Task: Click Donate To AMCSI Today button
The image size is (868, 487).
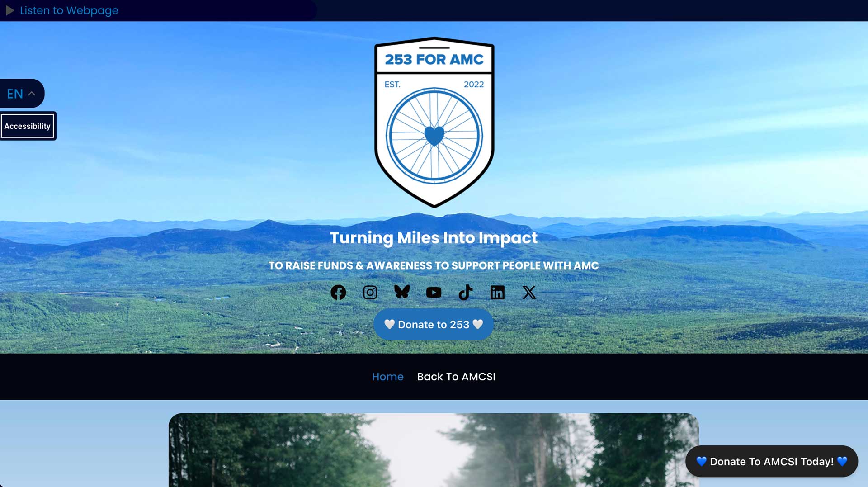Action: point(772,461)
